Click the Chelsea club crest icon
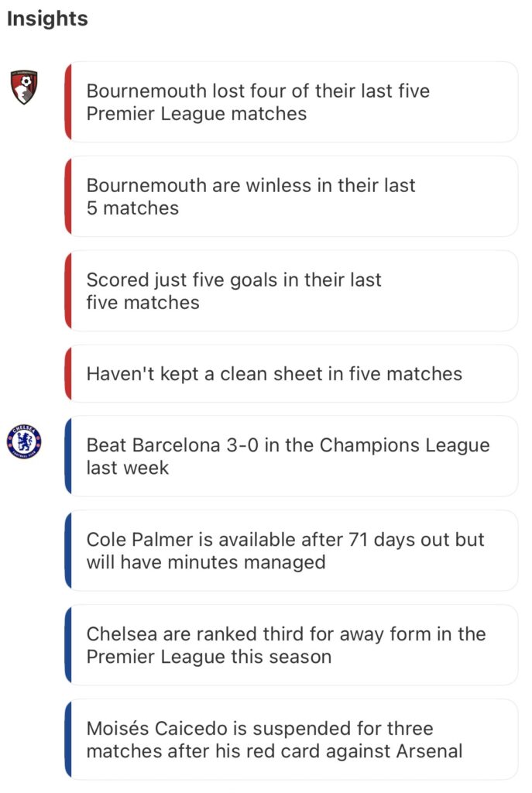 pos(24,441)
